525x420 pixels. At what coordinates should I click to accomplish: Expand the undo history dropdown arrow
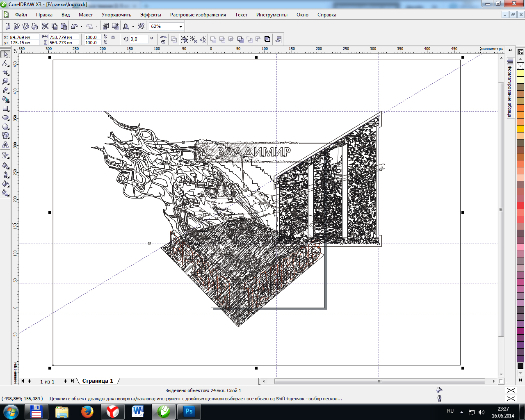click(x=81, y=26)
